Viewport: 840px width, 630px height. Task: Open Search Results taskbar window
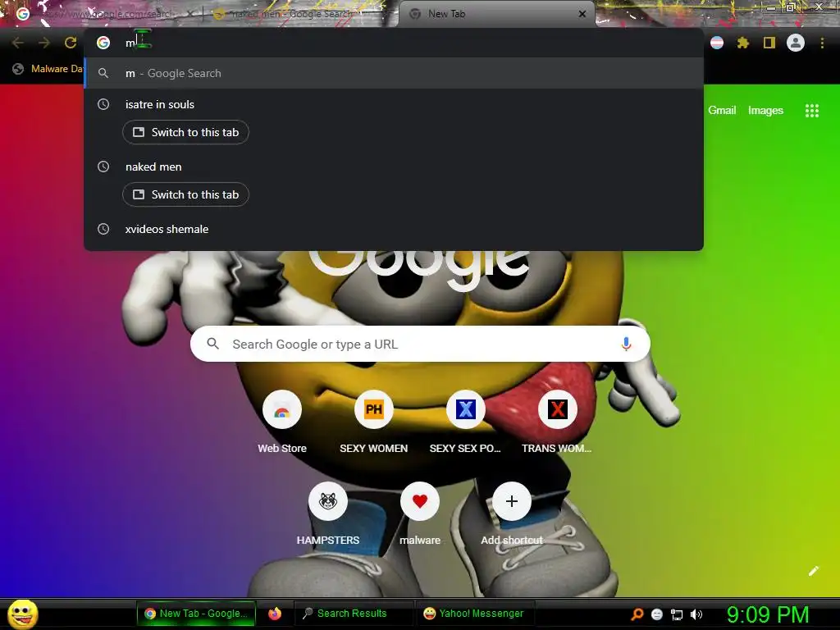click(353, 614)
